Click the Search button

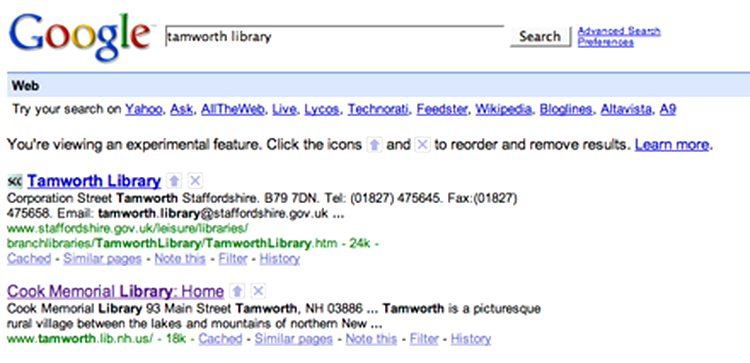540,36
